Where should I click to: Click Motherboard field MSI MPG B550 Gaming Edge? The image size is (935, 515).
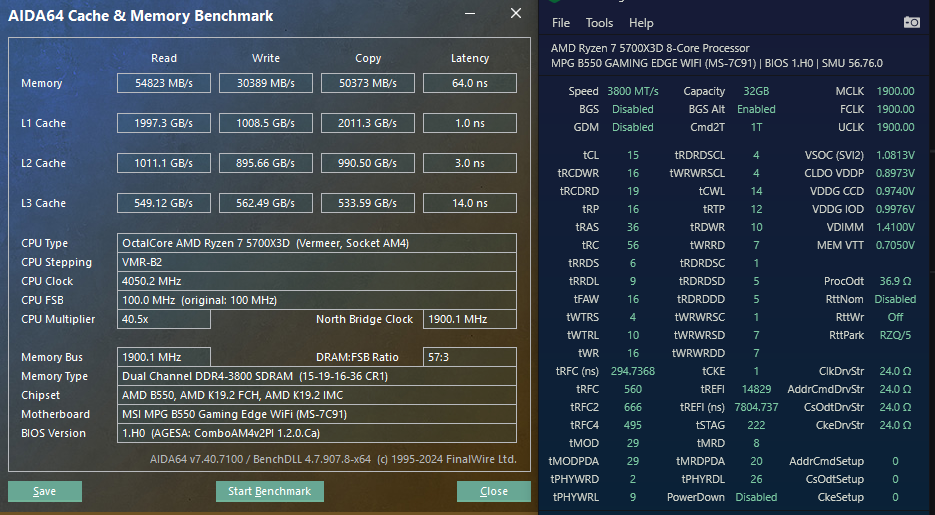pyautogui.click(x=317, y=414)
